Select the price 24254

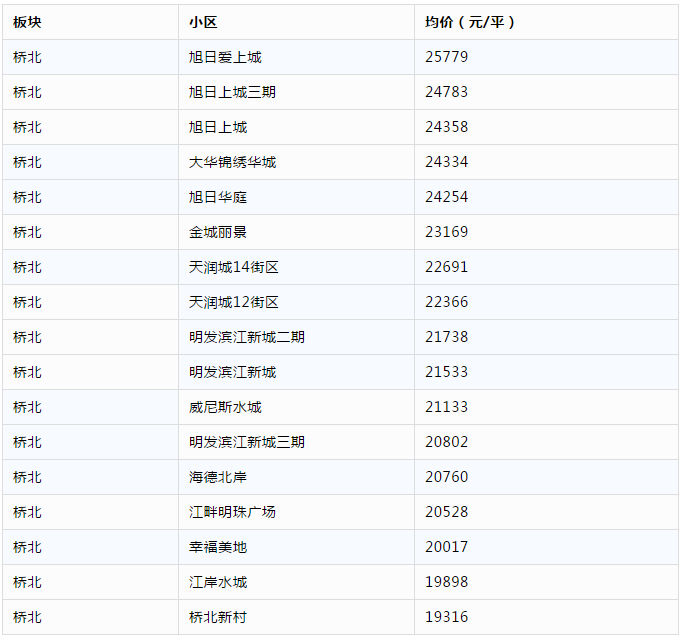pyautogui.click(x=446, y=197)
